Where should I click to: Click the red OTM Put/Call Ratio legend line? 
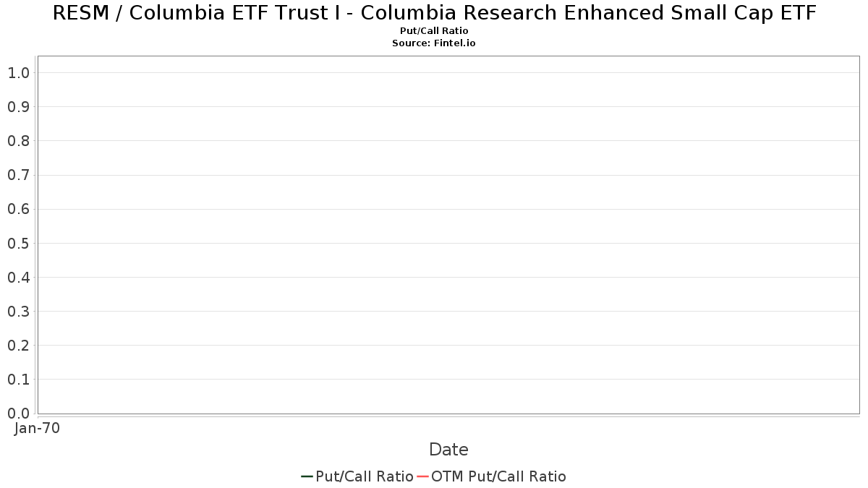(x=422, y=476)
